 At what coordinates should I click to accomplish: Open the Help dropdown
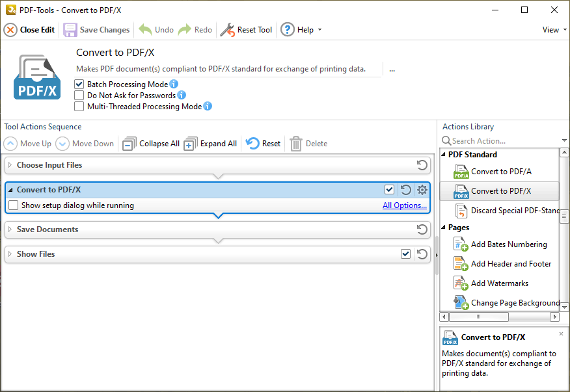coord(301,29)
